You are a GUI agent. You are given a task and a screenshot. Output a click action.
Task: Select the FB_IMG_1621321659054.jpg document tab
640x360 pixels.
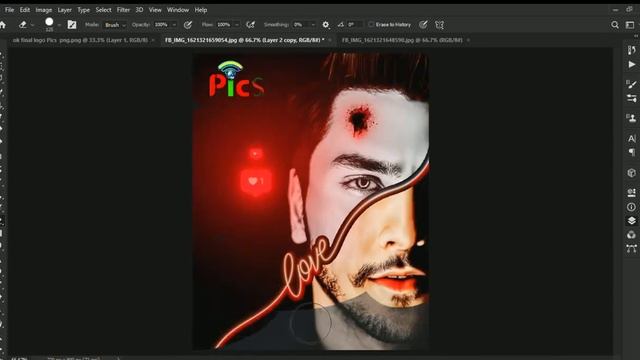(x=244, y=40)
